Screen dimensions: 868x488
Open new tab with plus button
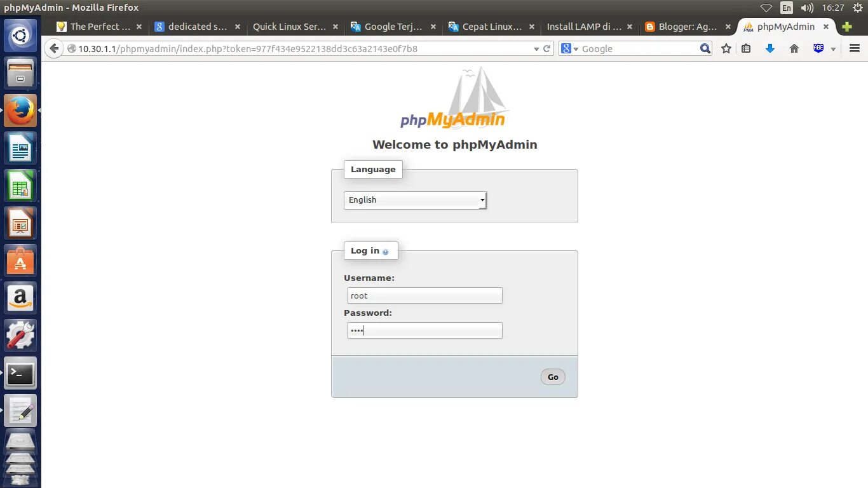coord(846,27)
